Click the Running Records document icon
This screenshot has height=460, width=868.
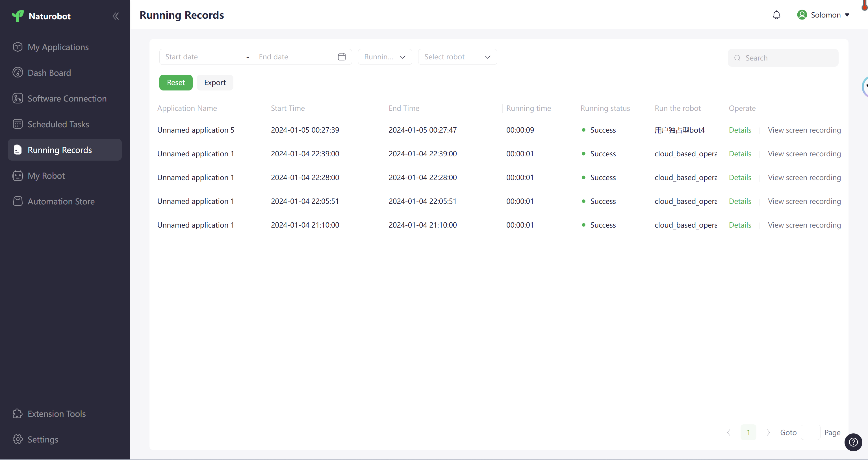click(x=18, y=150)
